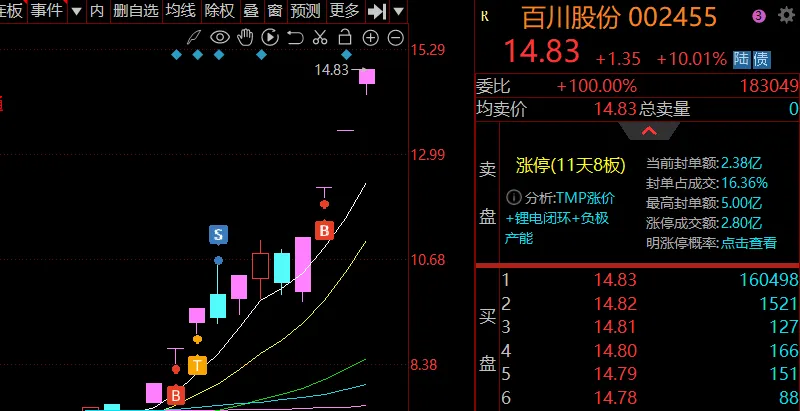Image resolution: width=800 pixels, height=411 pixels.
Task: Click the 15.29 price axis label
Action: [x=428, y=50]
